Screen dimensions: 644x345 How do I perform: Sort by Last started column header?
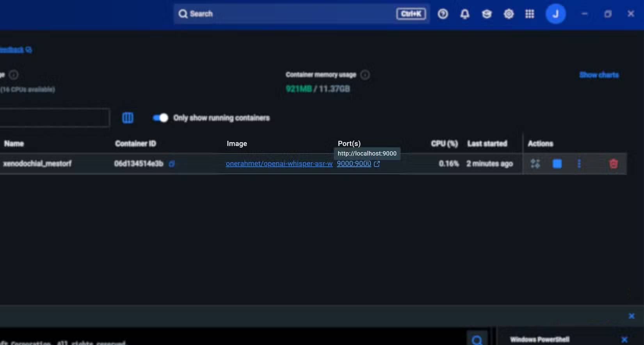[487, 143]
